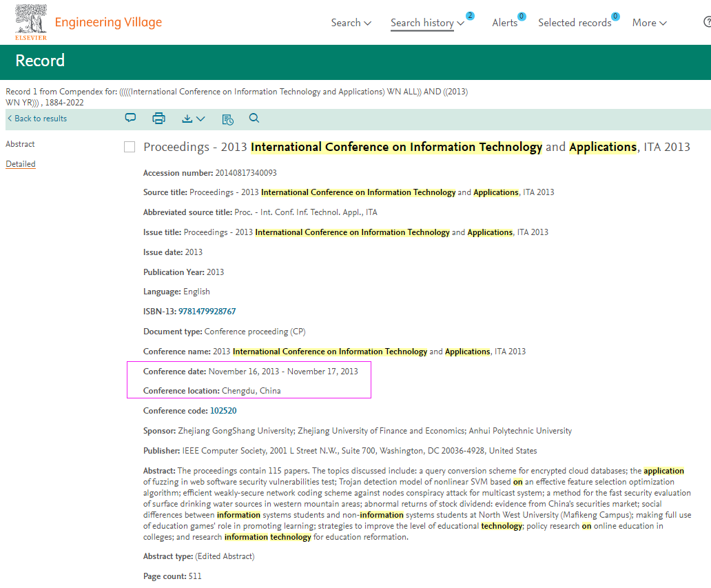
Task: Click the proceedings main title heading
Action: pyautogui.click(x=417, y=147)
